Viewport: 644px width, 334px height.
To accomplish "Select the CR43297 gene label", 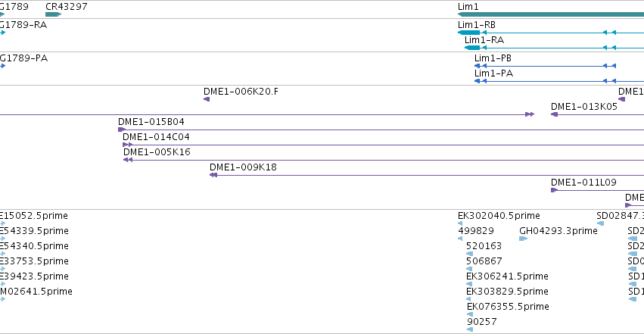I will point(66,7).
